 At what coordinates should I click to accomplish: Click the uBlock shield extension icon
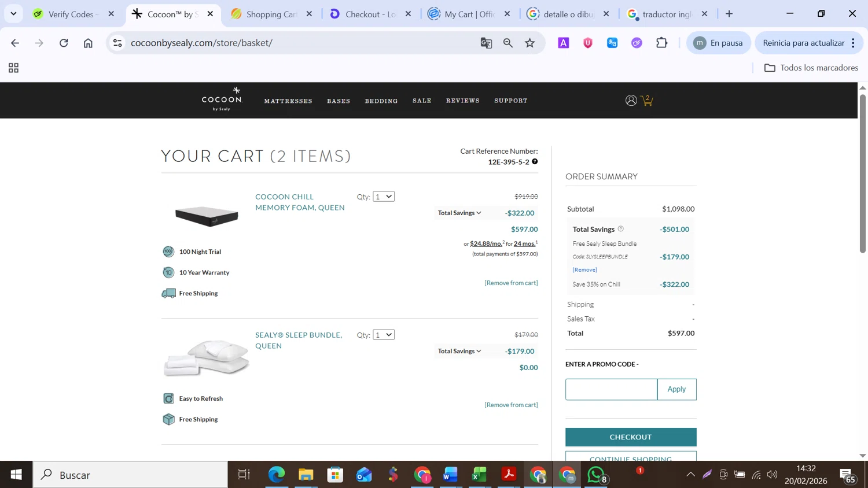[588, 43]
